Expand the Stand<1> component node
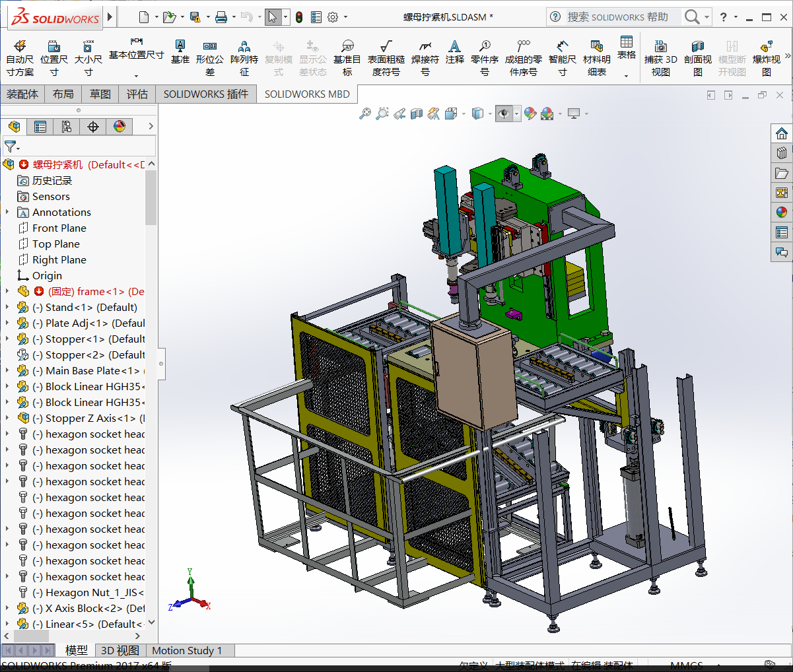 [7, 307]
